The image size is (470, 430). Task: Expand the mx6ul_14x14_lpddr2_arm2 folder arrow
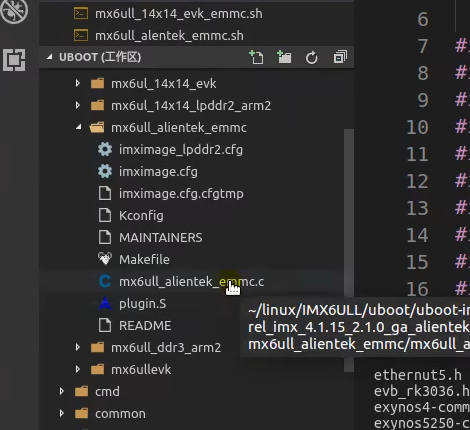[x=78, y=105]
